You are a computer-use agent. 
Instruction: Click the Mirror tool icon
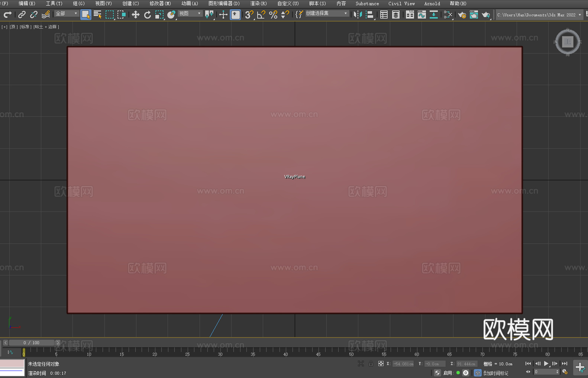pyautogui.click(x=358, y=14)
